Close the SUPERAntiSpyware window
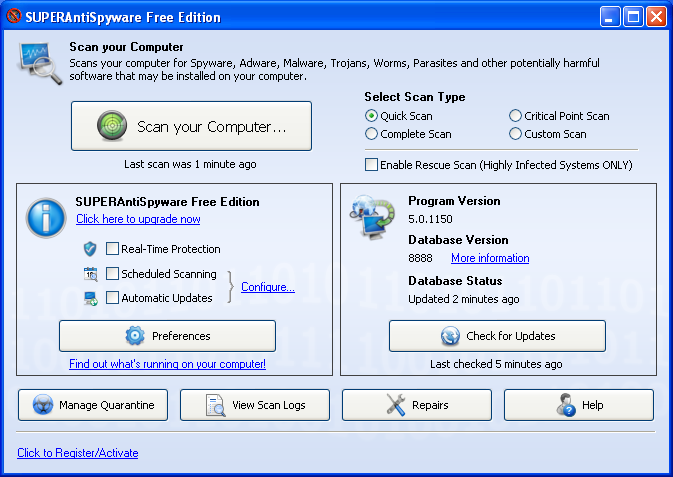The width and height of the screenshot is (673, 477). [656, 17]
